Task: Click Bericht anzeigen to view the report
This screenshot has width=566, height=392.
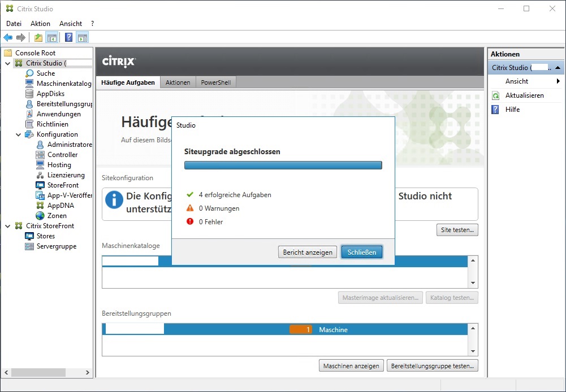Action: pyautogui.click(x=307, y=252)
